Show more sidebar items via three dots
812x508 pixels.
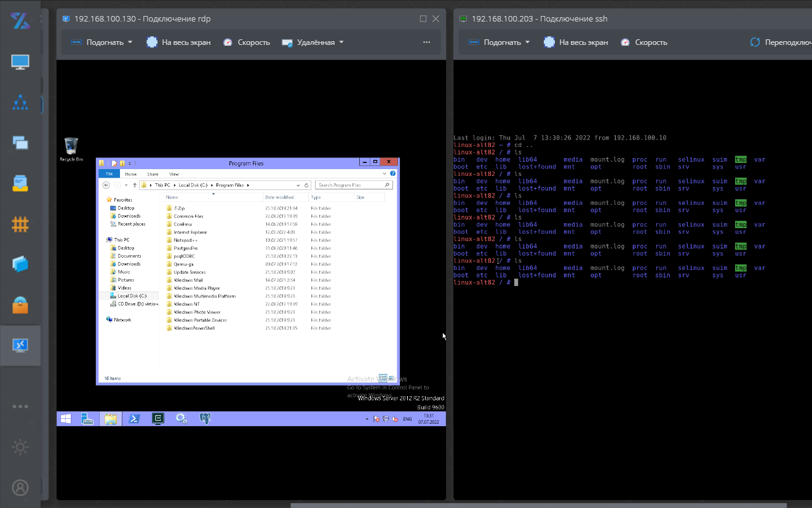pos(20,407)
